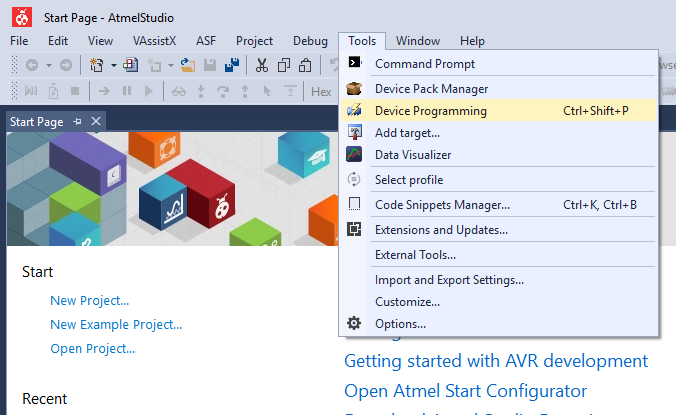Open the Window menu

418,41
